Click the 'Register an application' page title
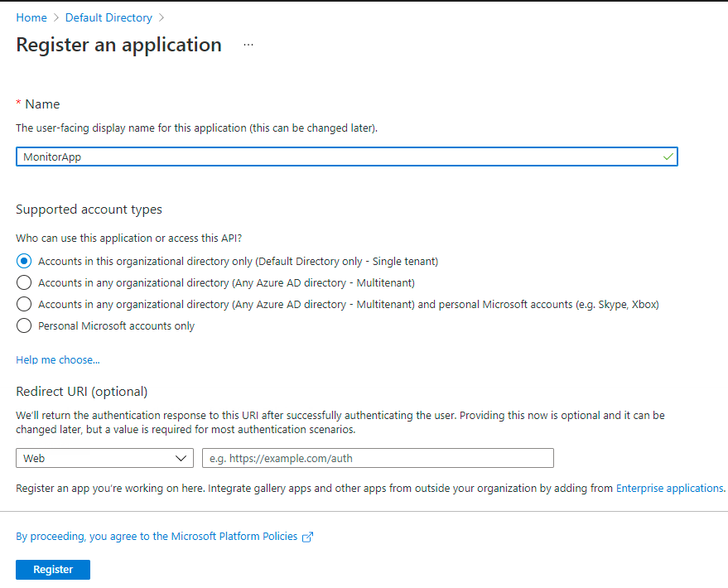 [119, 45]
